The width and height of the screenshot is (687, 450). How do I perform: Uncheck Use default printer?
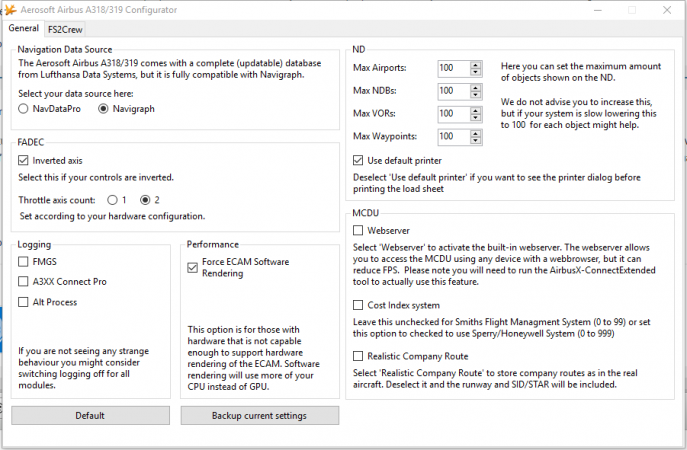360,160
